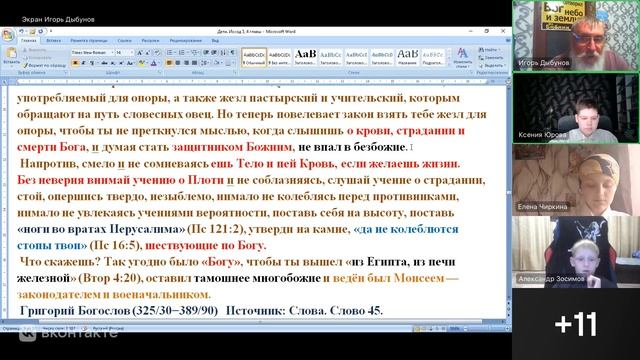Image resolution: width=640 pixels, height=360 pixels.
Task: Click the Sort icon in Paragraph group
Action: coord(223,53)
